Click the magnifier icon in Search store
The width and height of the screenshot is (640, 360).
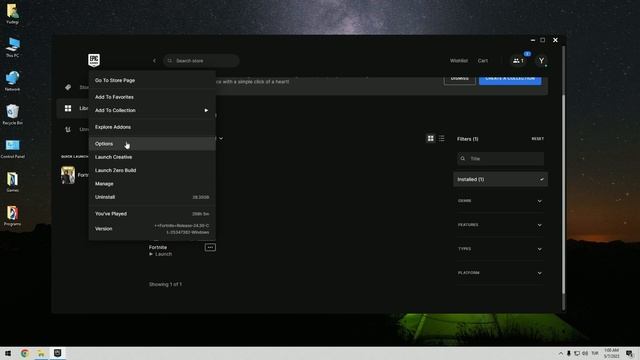pyautogui.click(x=170, y=61)
